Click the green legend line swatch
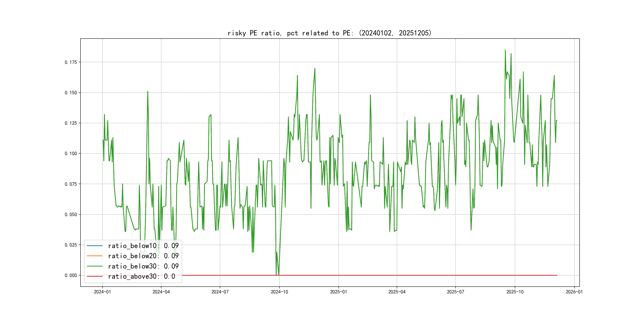The height and width of the screenshot is (322, 644). coord(94,266)
